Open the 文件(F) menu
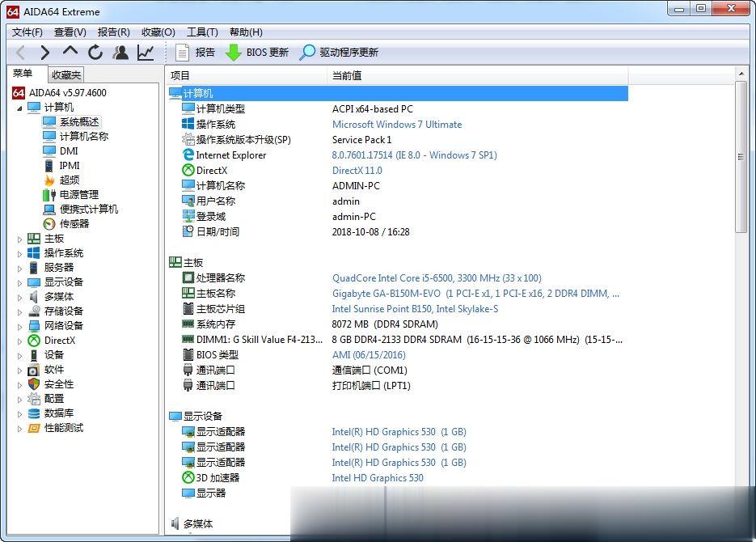Screen dimensions: 756x542 (x=27, y=32)
